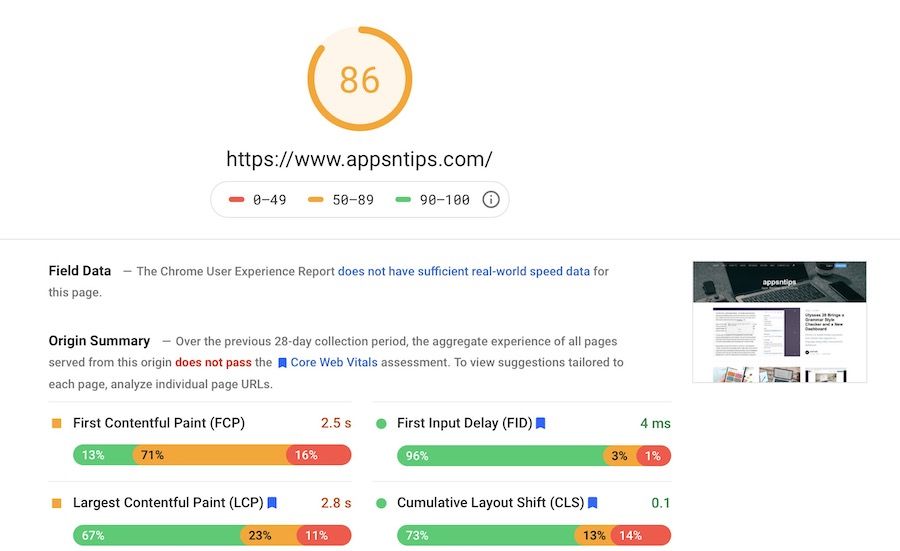Click green circle beside Cumulative Layout Shift
The image size is (900, 551).
click(x=381, y=503)
